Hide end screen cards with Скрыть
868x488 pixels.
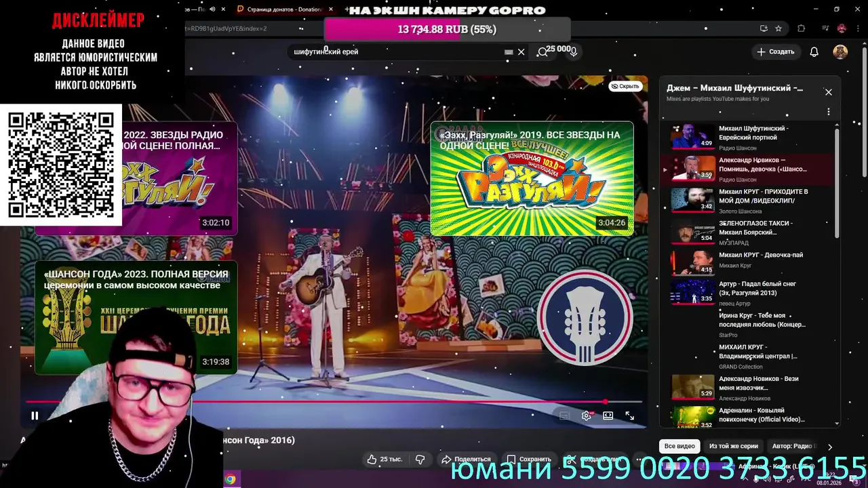pyautogui.click(x=625, y=86)
